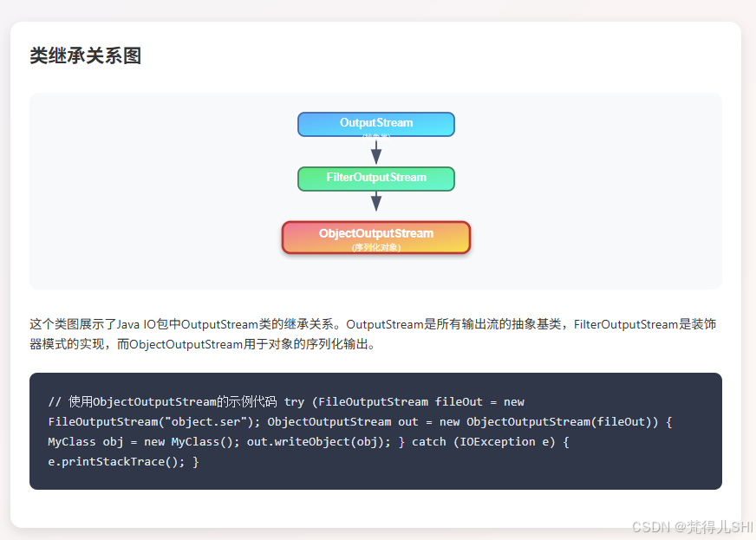Click the (序列化对象) subtitle label
756x540 pixels.
click(x=376, y=247)
